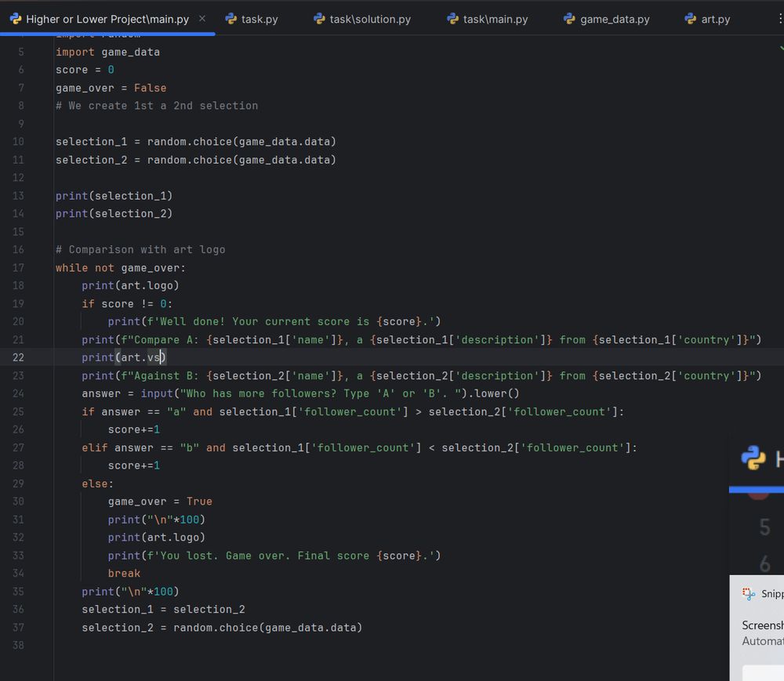Click the Python icon on task\main.py tab
Viewport: 784px width, 681px height.
452,19
